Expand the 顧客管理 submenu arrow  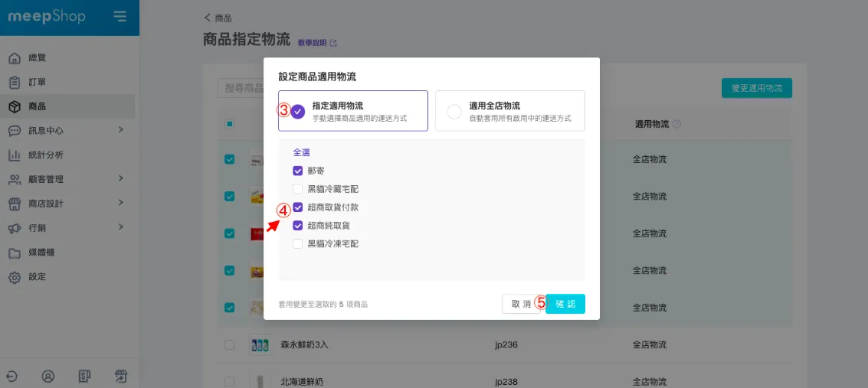coord(121,178)
